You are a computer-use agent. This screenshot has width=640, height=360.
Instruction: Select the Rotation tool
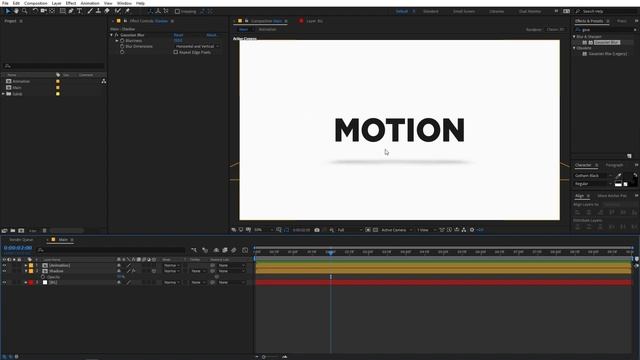pyautogui.click(x=35, y=11)
